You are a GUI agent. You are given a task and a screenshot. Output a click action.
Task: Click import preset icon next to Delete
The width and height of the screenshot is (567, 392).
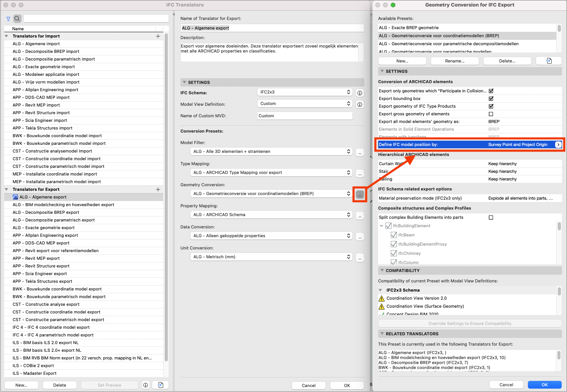click(x=549, y=61)
